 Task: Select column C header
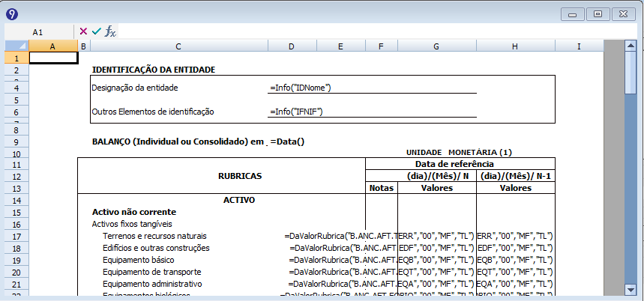(178, 46)
